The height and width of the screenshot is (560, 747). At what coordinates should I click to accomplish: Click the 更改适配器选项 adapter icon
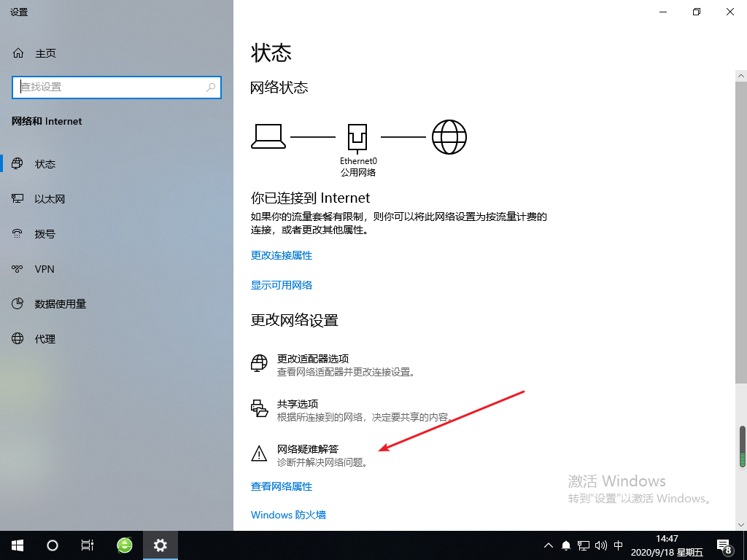(259, 362)
